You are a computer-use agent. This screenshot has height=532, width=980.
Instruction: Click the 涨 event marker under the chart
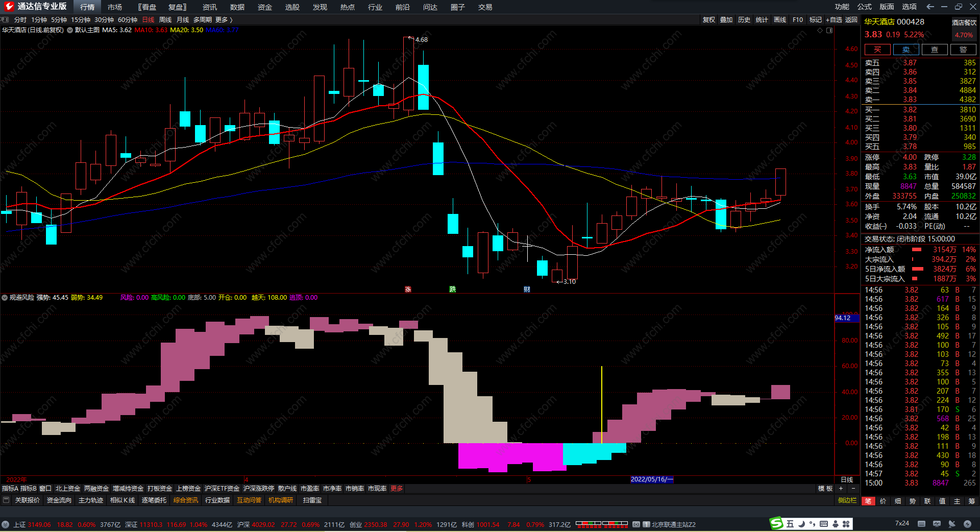click(408, 289)
